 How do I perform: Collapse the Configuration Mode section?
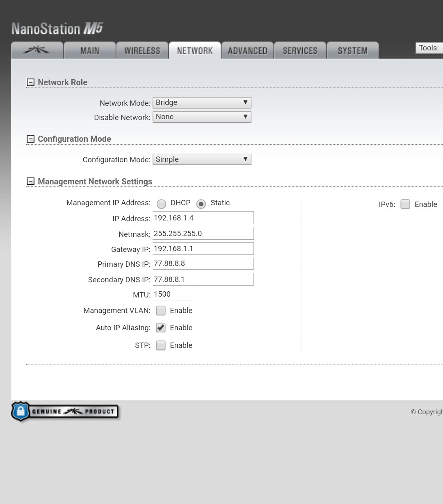[x=30, y=139]
